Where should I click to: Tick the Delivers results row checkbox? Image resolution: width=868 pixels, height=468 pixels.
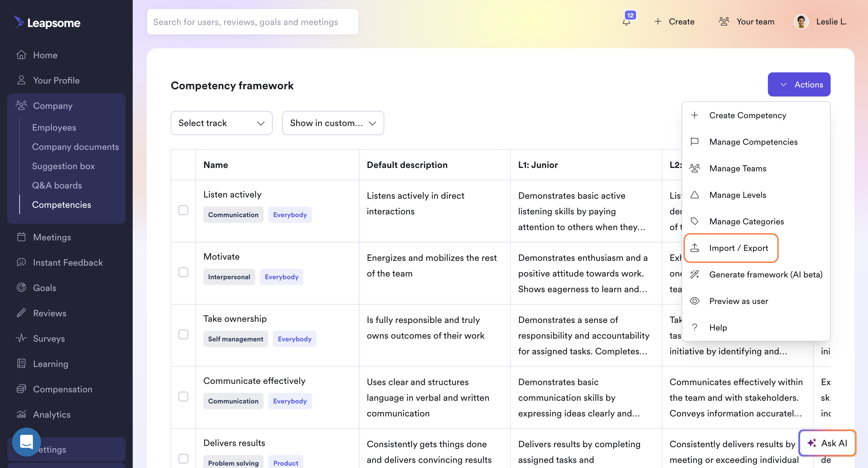[x=183, y=458]
